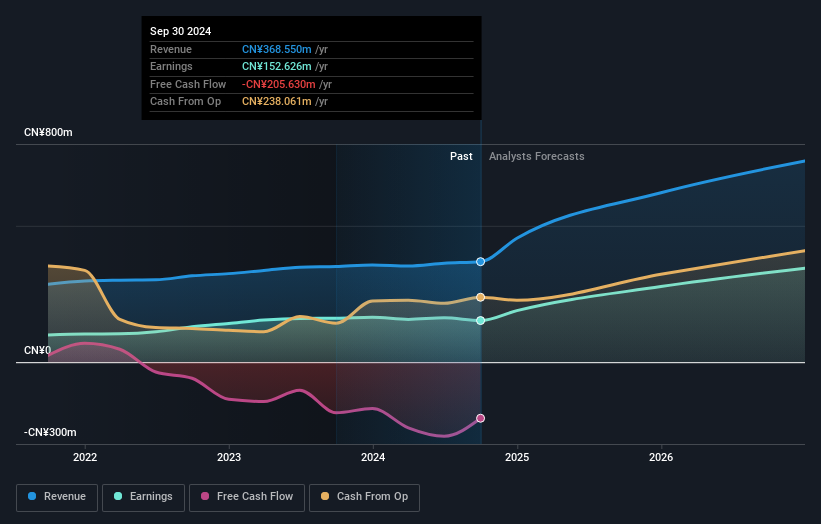The width and height of the screenshot is (821, 524).
Task: Click the CN¥152.626m earnings value
Action: 276,66
